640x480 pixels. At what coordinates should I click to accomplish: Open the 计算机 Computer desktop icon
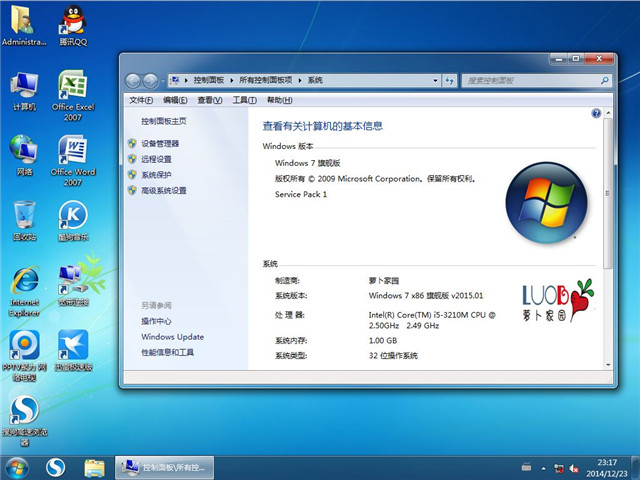pos(24,91)
